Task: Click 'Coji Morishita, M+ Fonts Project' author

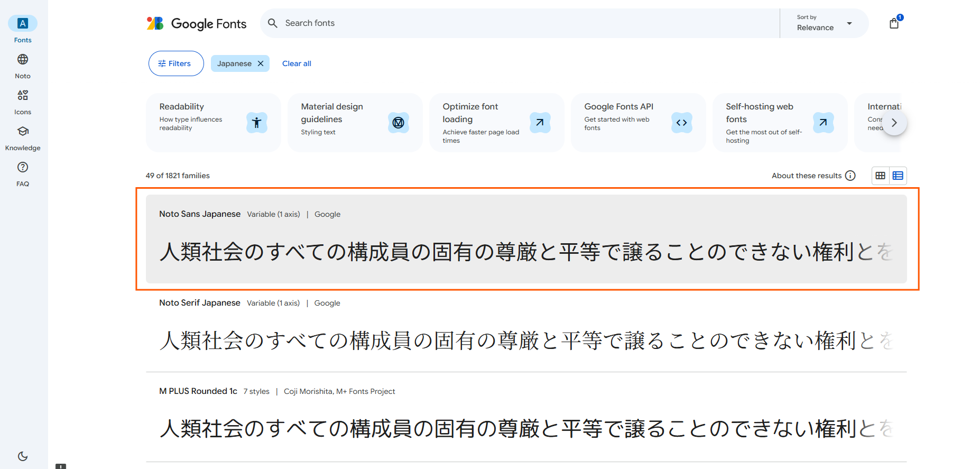Action: [x=339, y=391]
